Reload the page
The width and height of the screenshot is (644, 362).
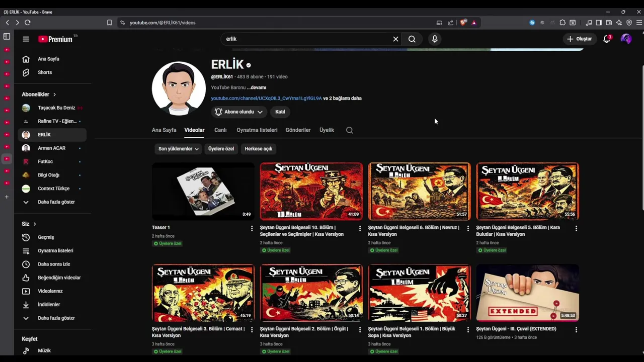(27, 23)
